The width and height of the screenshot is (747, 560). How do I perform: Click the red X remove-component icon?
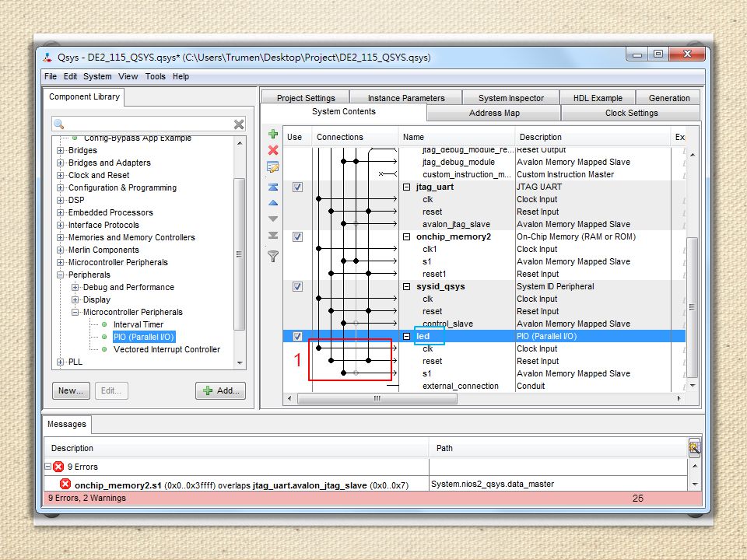tap(273, 150)
